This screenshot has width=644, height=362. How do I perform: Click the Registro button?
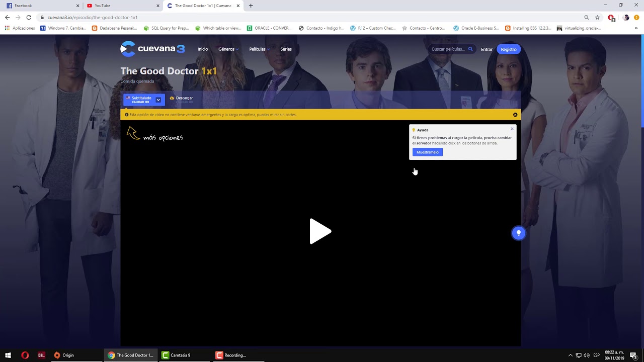tap(509, 49)
